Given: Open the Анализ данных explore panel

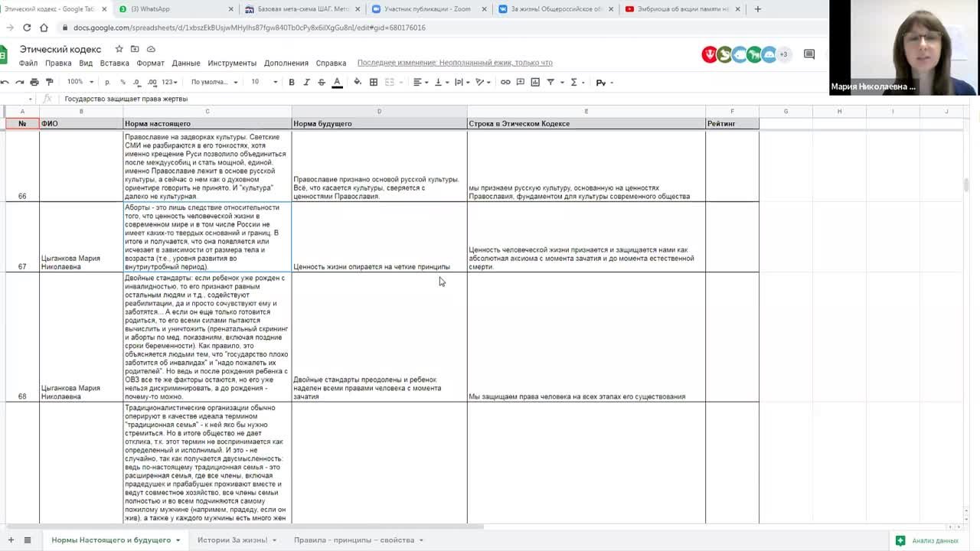Looking at the screenshot, I should [x=926, y=540].
